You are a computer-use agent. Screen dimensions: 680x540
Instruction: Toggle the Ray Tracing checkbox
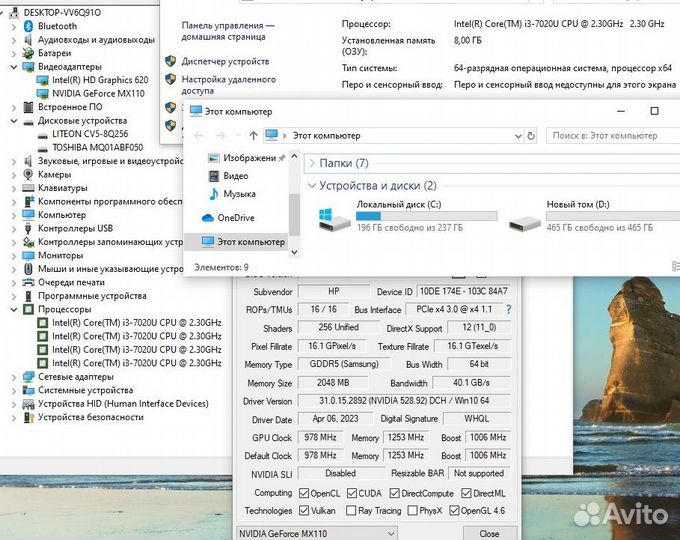[x=351, y=511]
